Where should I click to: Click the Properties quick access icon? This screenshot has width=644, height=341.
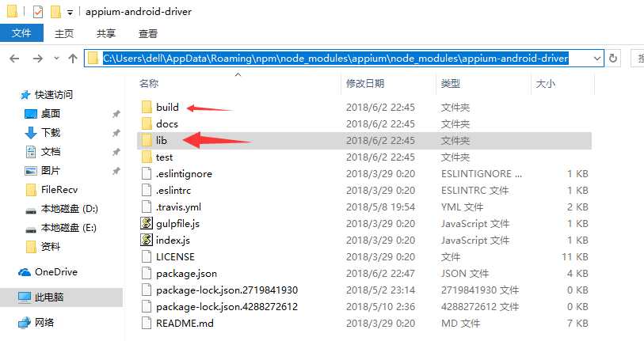tap(38, 12)
